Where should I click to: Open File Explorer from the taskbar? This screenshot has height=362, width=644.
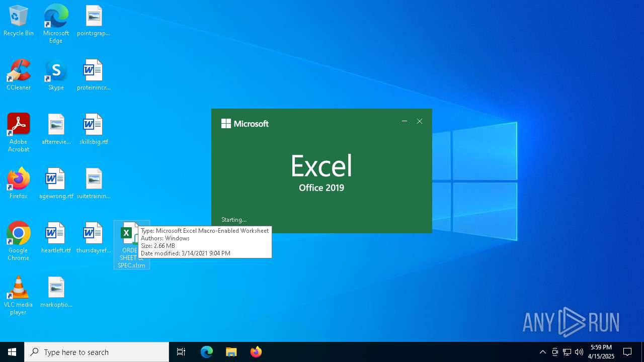(x=231, y=352)
